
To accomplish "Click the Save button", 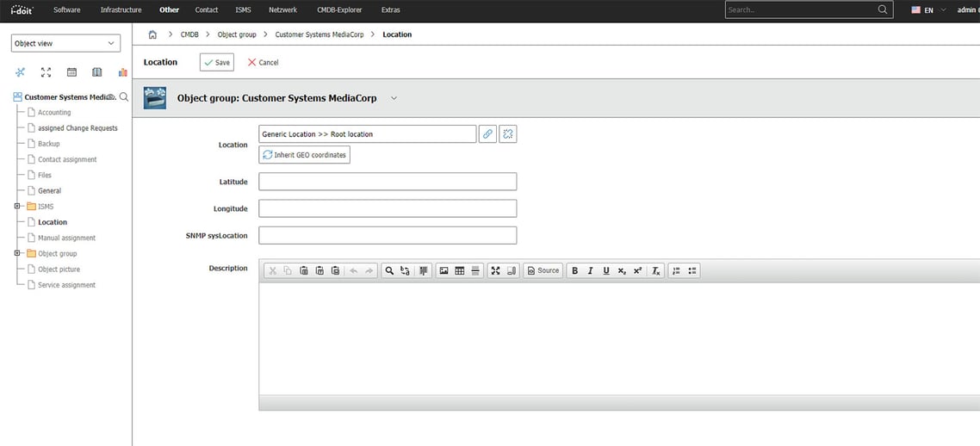I will [217, 63].
